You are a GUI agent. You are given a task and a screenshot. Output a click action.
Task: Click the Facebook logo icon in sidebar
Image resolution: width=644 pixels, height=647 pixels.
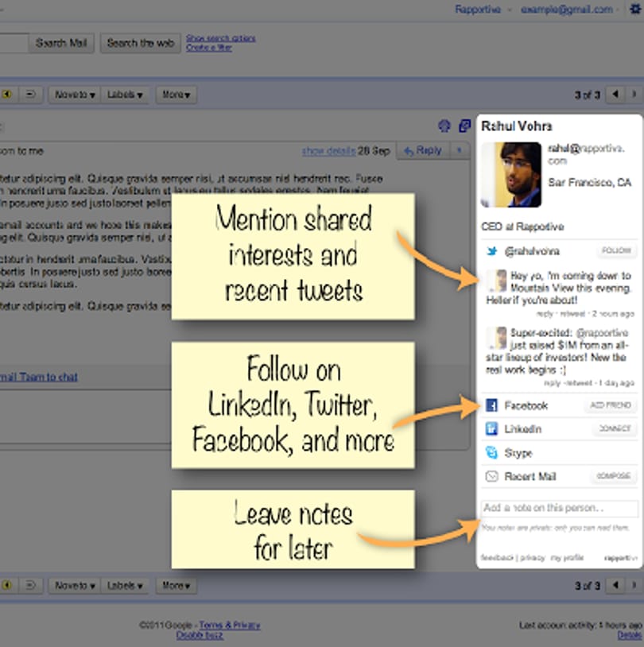491,405
